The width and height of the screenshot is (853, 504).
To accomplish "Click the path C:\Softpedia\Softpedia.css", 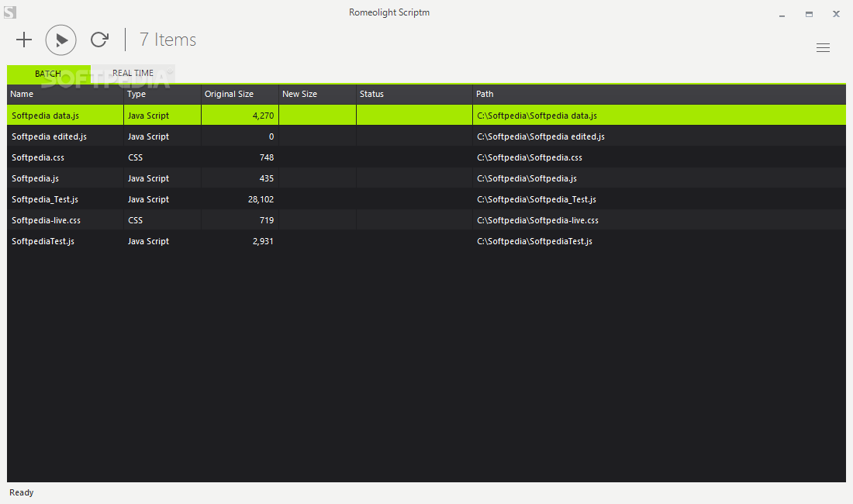I will (530, 157).
